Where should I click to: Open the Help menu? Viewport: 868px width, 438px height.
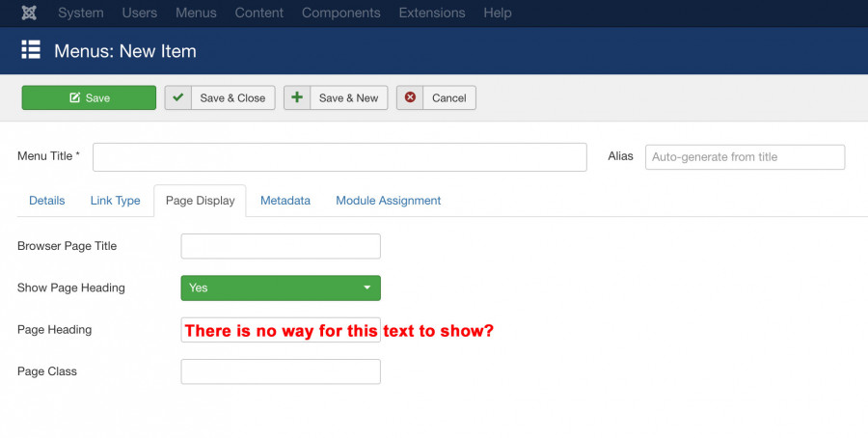point(497,13)
